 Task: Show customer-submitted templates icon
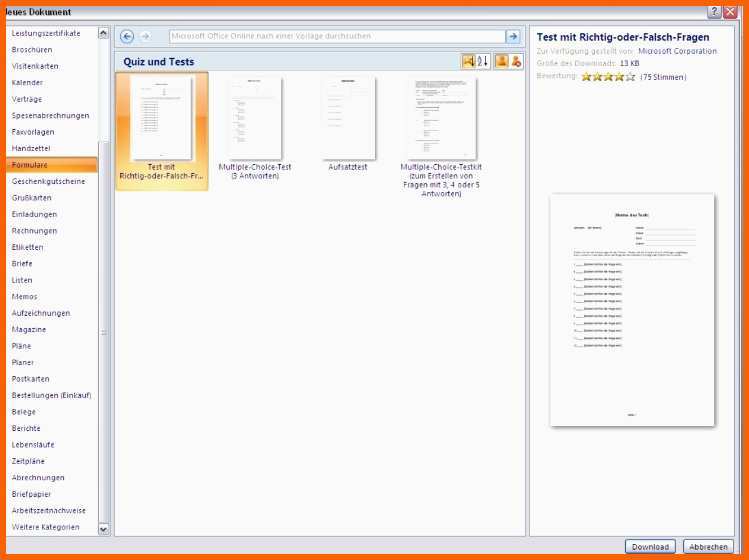[501, 61]
